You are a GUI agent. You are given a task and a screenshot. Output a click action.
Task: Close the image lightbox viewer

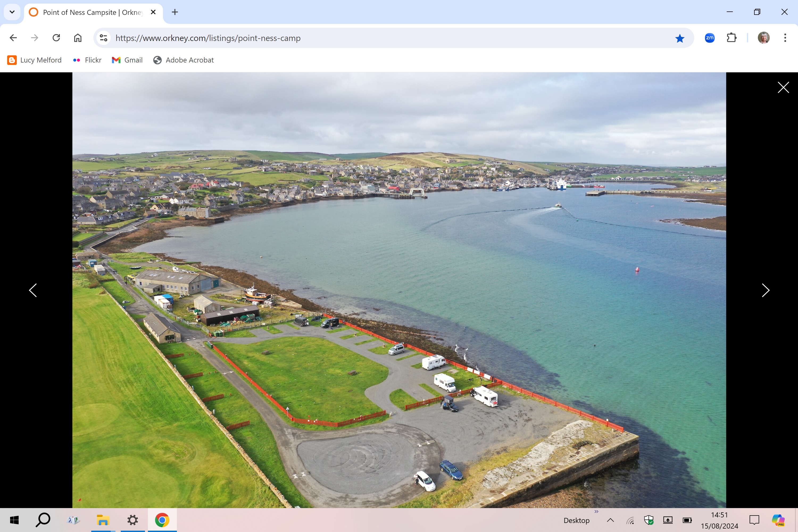(783, 88)
